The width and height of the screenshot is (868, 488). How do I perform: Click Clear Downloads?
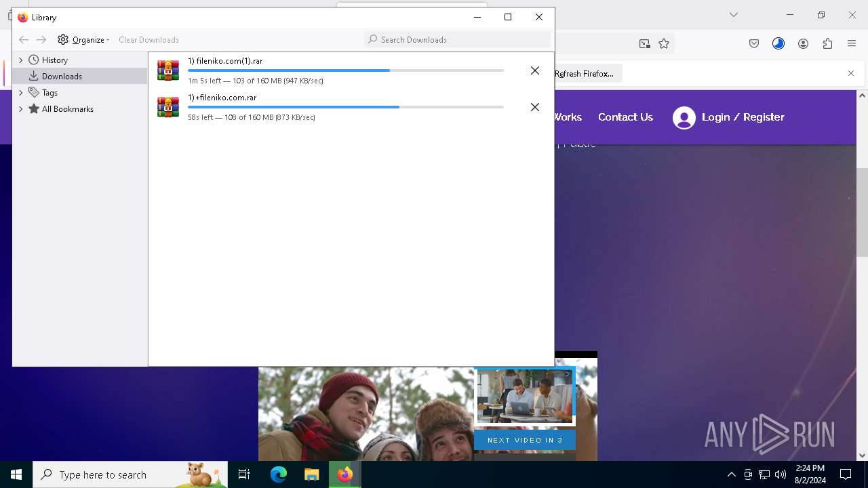click(149, 40)
